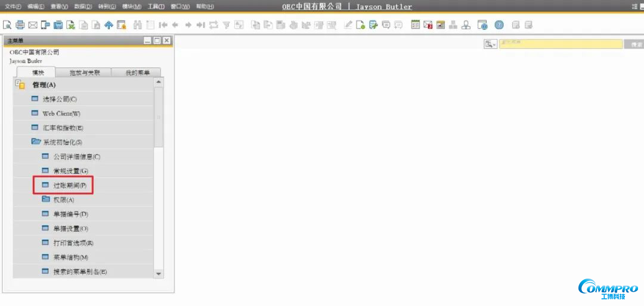Click the funnel Filter icon

click(x=226, y=25)
